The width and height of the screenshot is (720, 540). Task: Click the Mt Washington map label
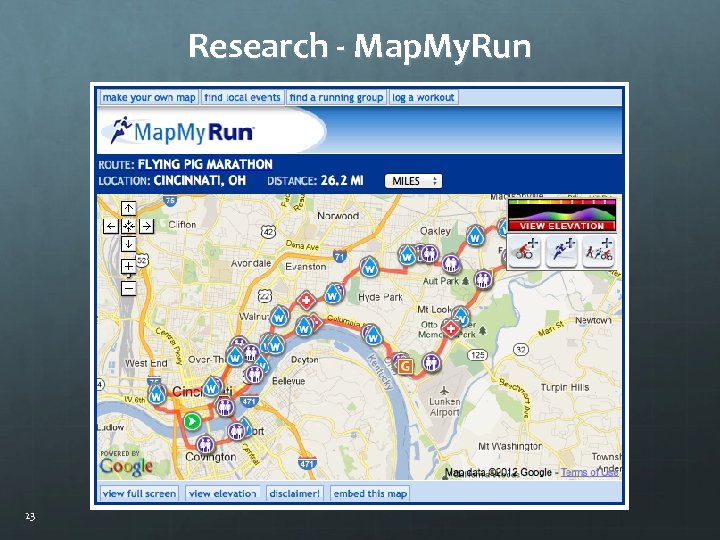(x=510, y=446)
